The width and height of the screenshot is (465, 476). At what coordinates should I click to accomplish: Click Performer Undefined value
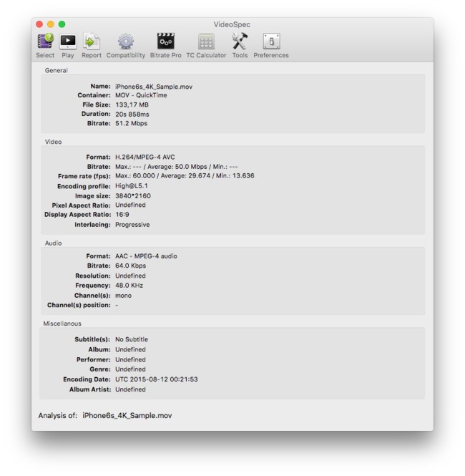click(130, 359)
